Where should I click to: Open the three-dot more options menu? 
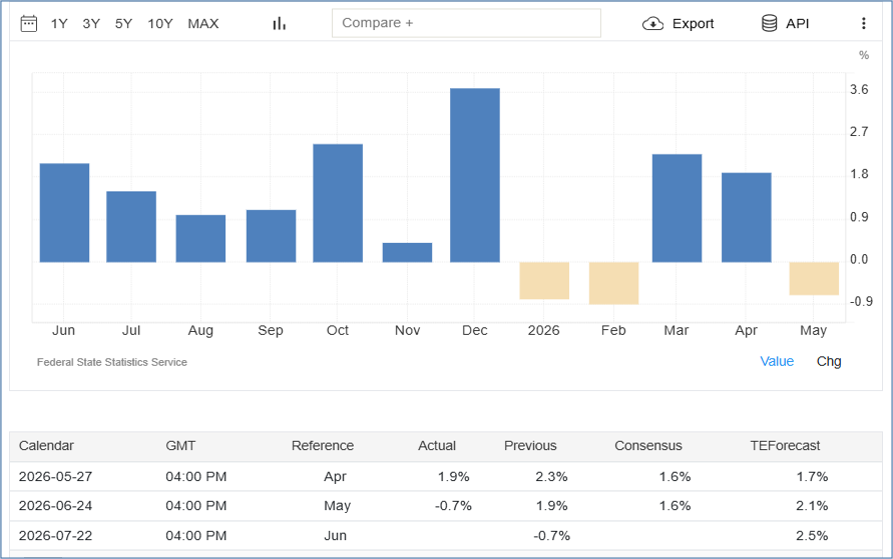click(x=863, y=23)
